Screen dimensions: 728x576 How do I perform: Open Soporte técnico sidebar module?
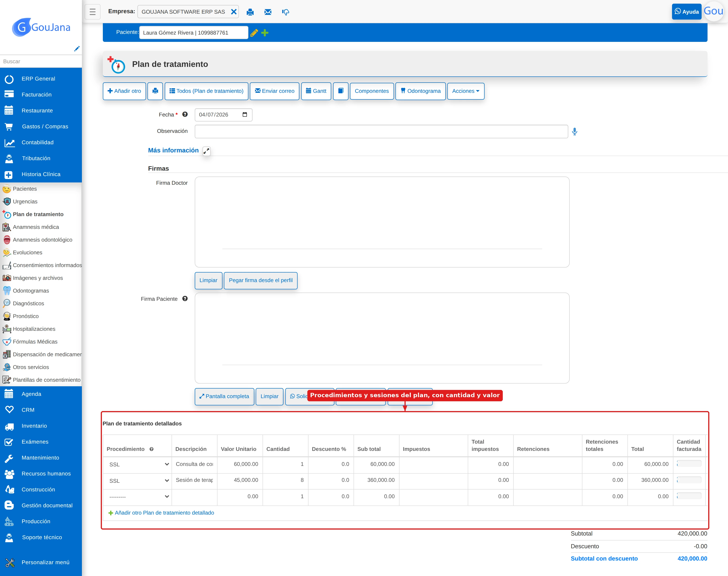click(41, 537)
